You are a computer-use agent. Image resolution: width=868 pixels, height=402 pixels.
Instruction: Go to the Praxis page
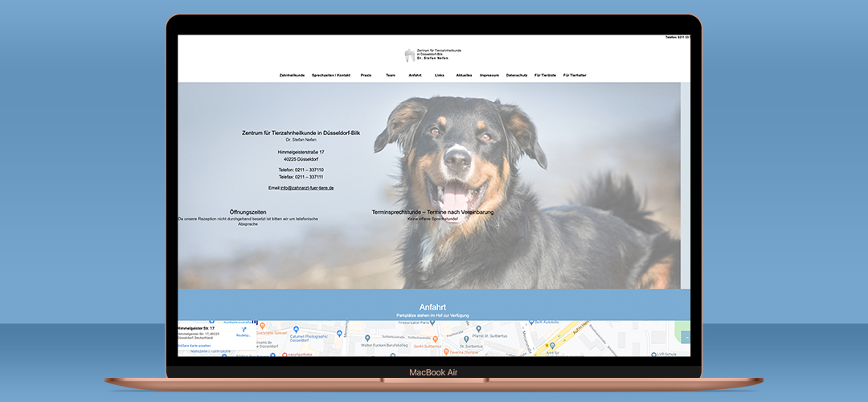366,75
